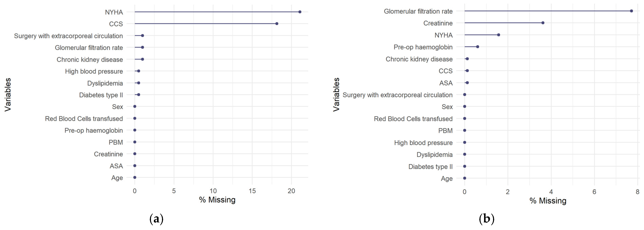This screenshot has height=230, width=644.
Task: Click the Pre-op haemoglobin point in chart (b)
Action: click(477, 47)
